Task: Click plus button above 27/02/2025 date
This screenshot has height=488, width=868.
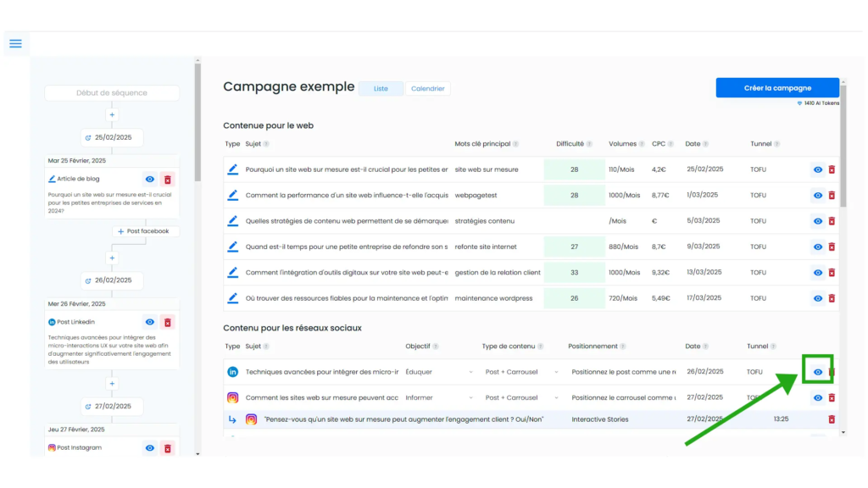Action: (x=112, y=384)
